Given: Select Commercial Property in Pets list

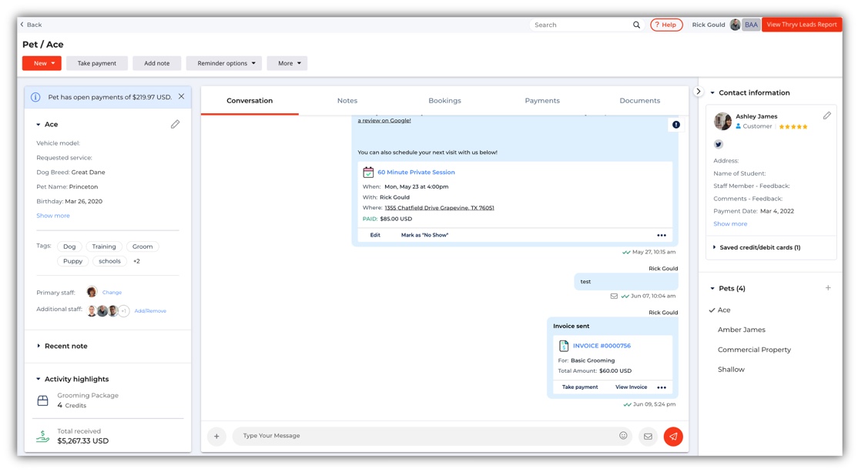Looking at the screenshot, I should pos(754,350).
